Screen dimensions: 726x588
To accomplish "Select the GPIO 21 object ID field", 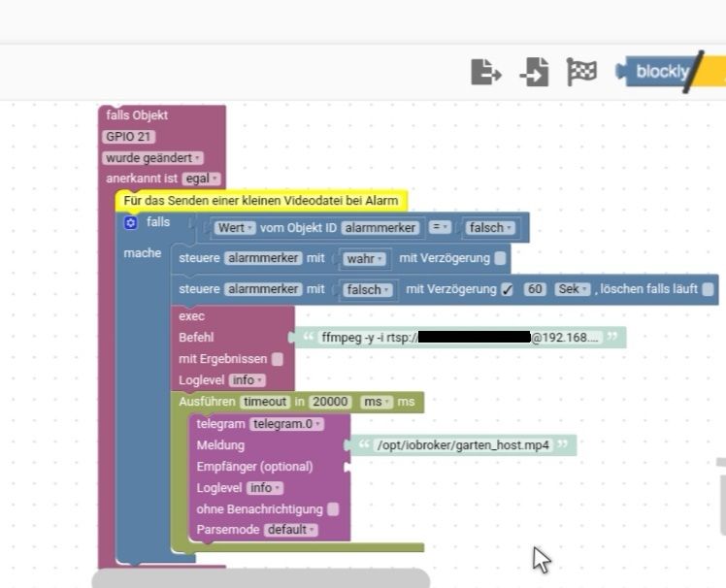I will (128, 137).
